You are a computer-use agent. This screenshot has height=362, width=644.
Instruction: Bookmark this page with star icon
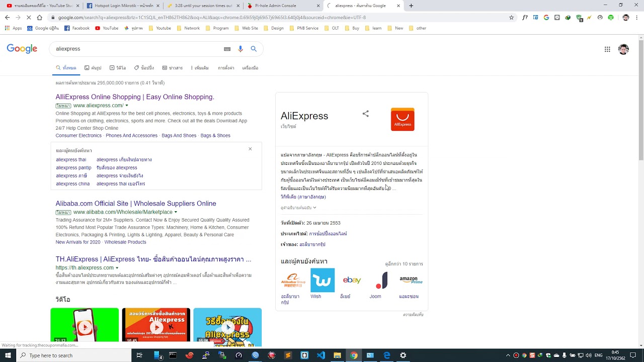coord(511,17)
